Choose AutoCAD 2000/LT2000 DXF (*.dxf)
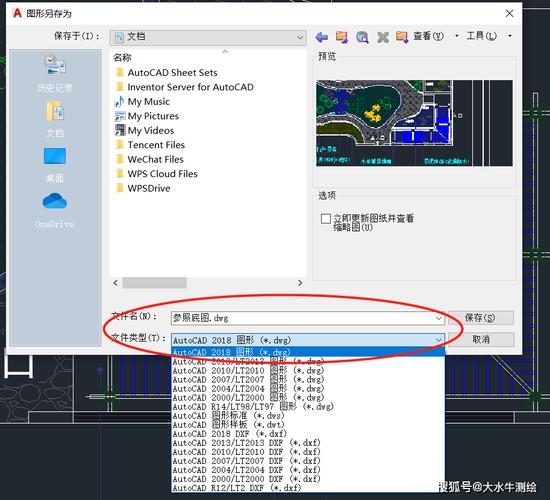 (x=308, y=479)
